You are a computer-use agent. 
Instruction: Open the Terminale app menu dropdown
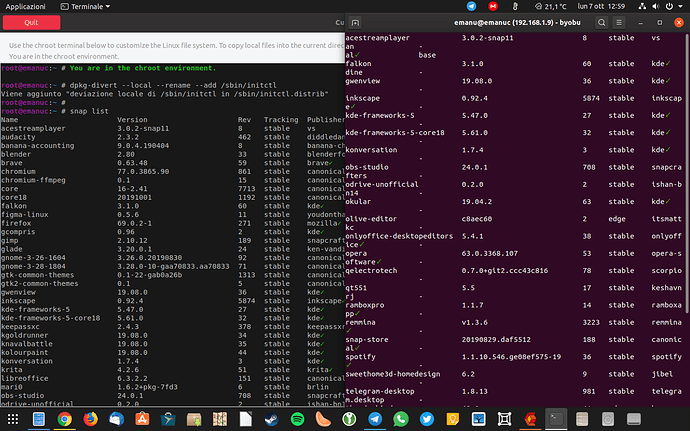(x=85, y=6)
